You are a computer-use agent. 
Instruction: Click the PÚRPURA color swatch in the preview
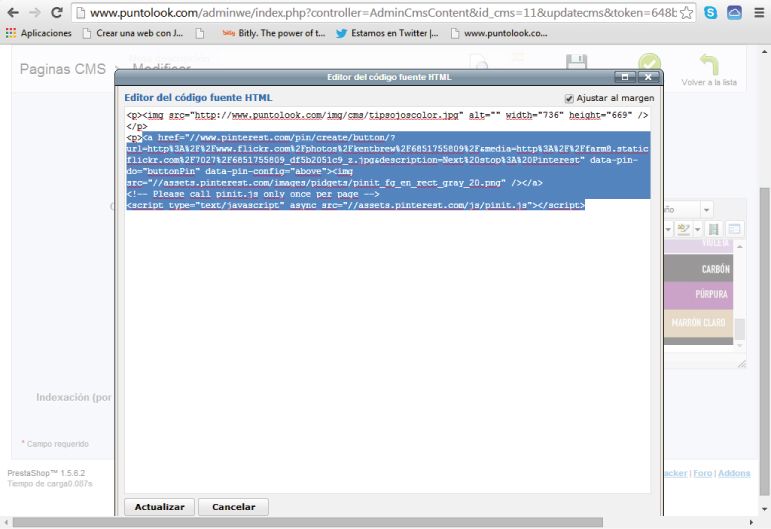point(698,294)
